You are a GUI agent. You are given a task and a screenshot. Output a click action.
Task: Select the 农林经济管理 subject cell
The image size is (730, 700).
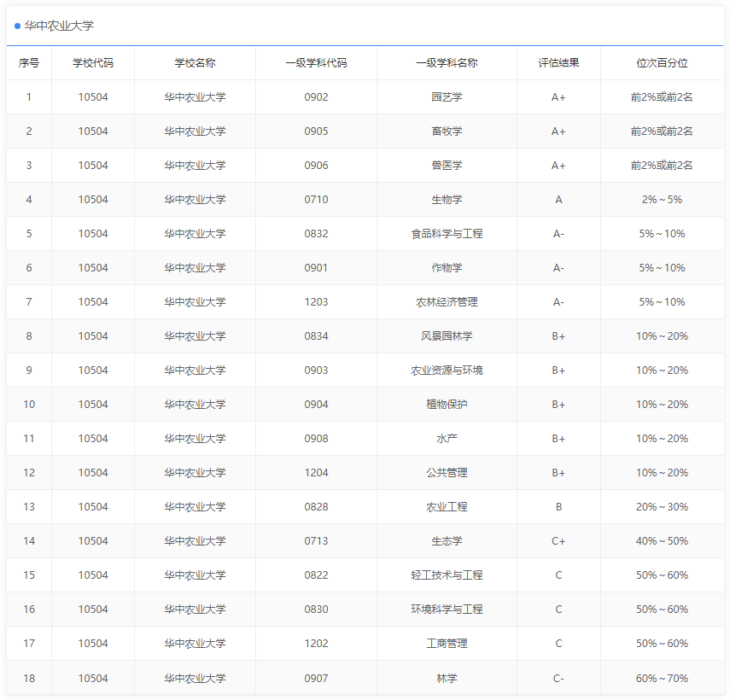[447, 301]
